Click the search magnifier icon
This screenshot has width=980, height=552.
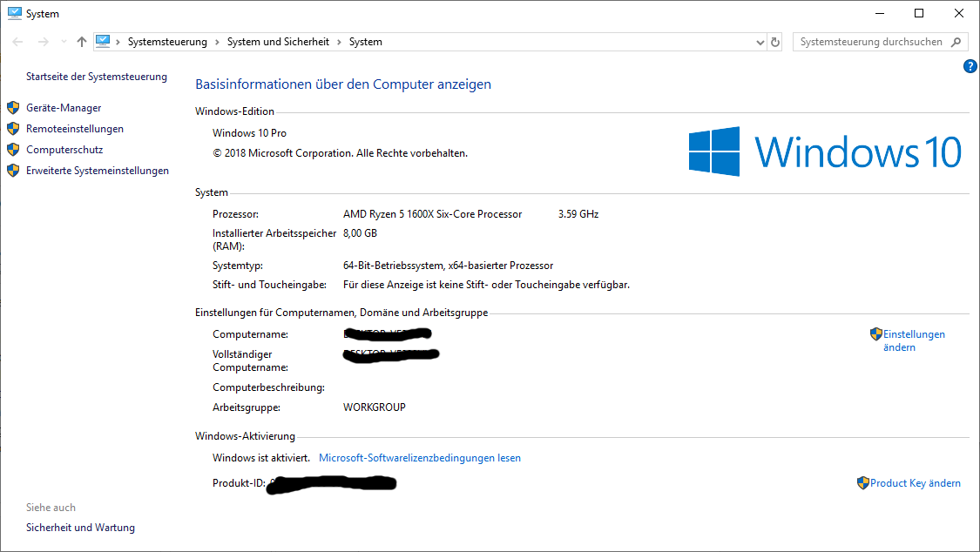click(x=956, y=42)
